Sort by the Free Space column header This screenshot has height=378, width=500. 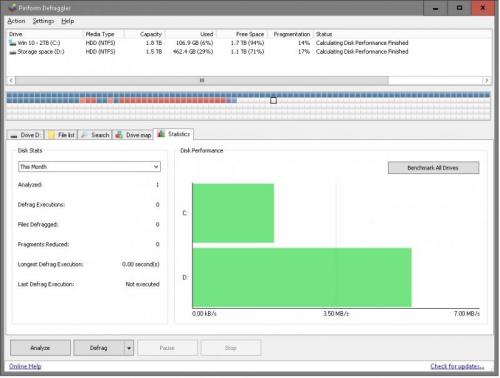point(242,34)
